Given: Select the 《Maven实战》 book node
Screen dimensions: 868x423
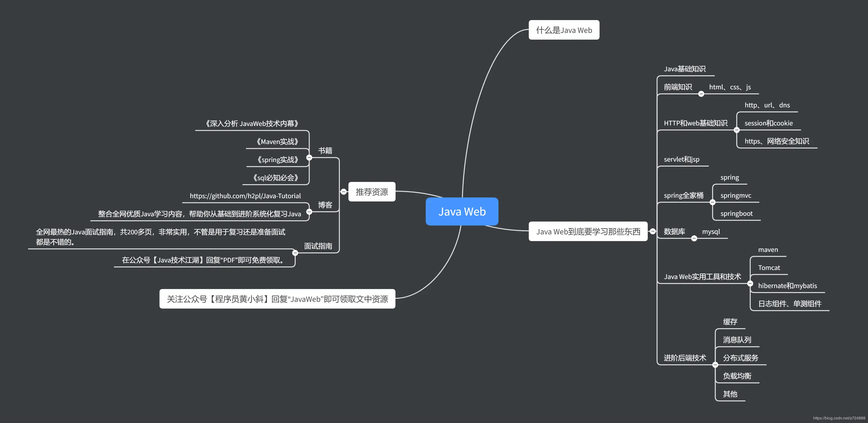Looking at the screenshot, I should point(277,142).
